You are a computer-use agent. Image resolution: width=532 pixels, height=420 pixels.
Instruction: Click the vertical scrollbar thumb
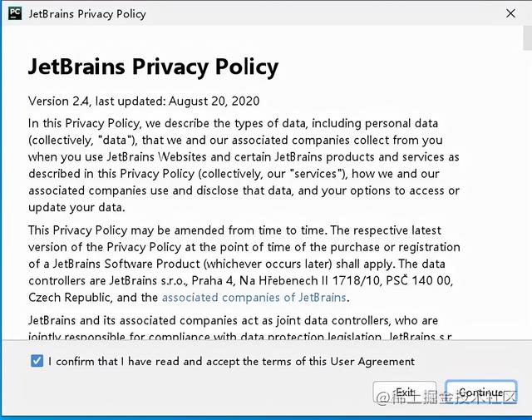click(x=527, y=37)
